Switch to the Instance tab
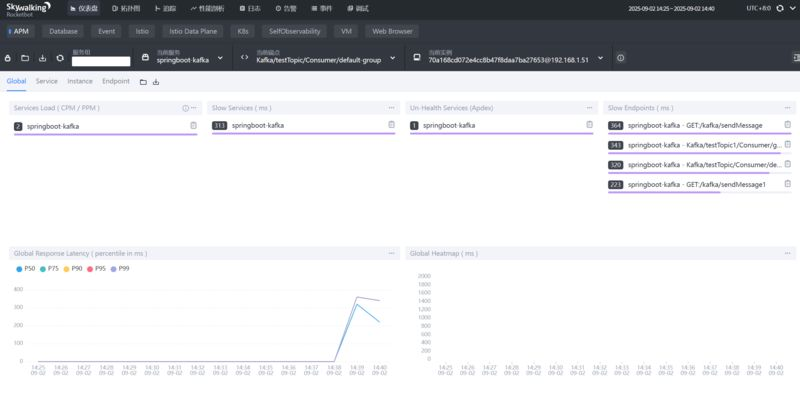Image resolution: width=800 pixels, height=409 pixels. click(x=80, y=81)
